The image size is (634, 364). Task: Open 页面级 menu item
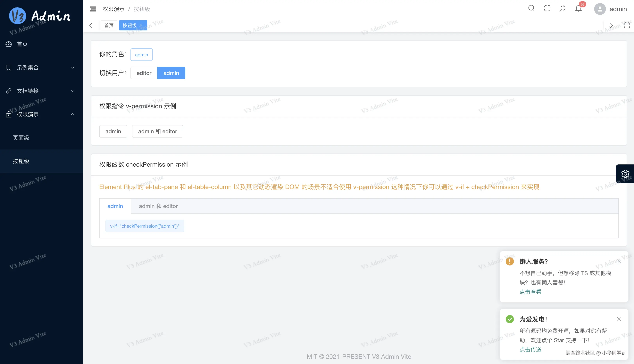21,138
